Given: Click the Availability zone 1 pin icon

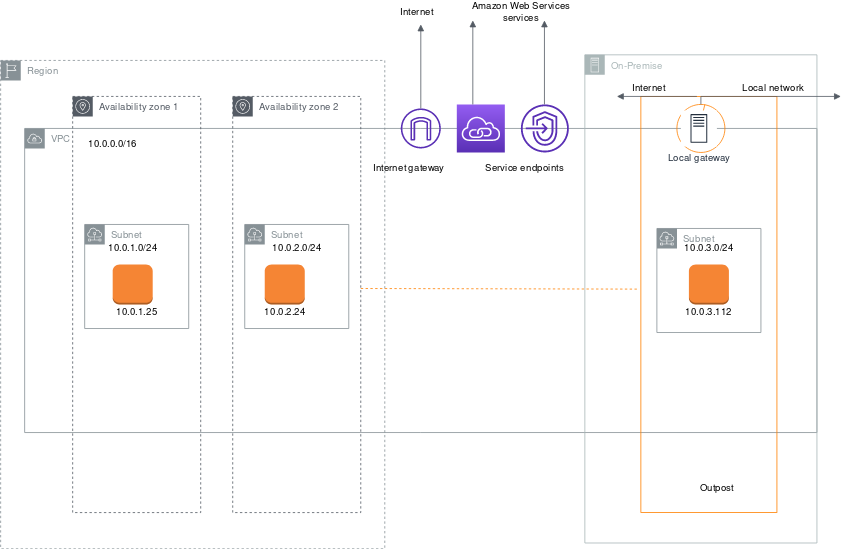Looking at the screenshot, I should (83, 106).
